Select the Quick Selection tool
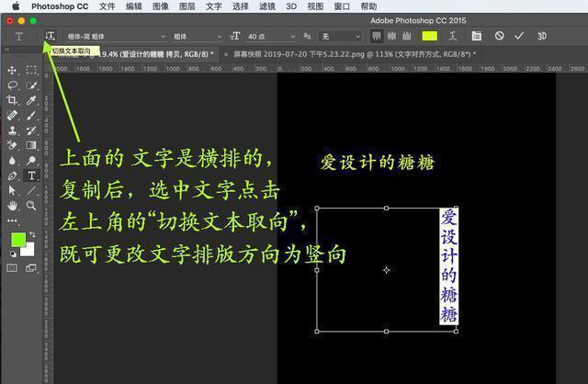 (x=31, y=85)
